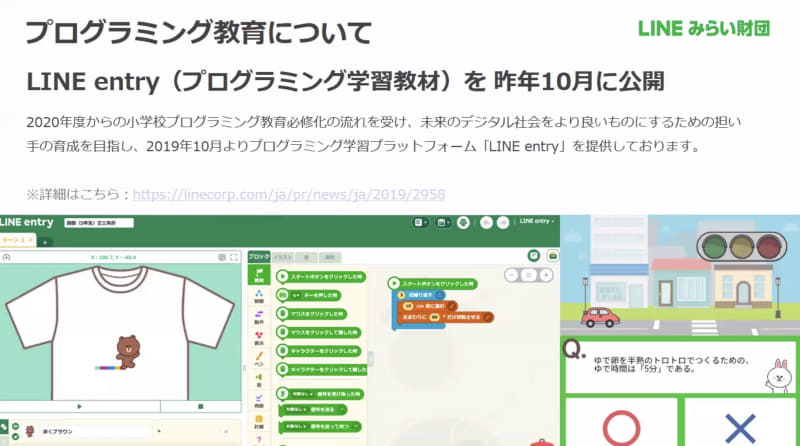Start the project with play button

(x=80, y=407)
